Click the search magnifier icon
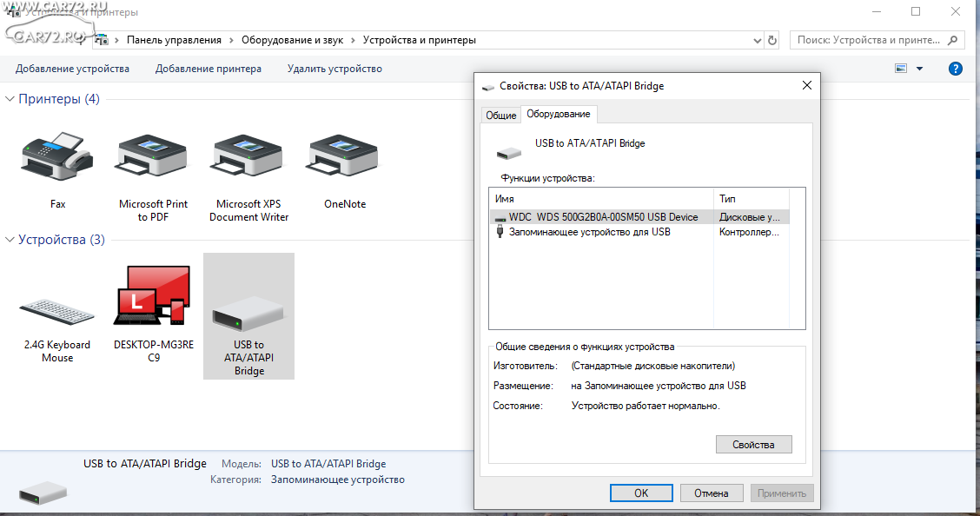This screenshot has width=980, height=516. 952,40
